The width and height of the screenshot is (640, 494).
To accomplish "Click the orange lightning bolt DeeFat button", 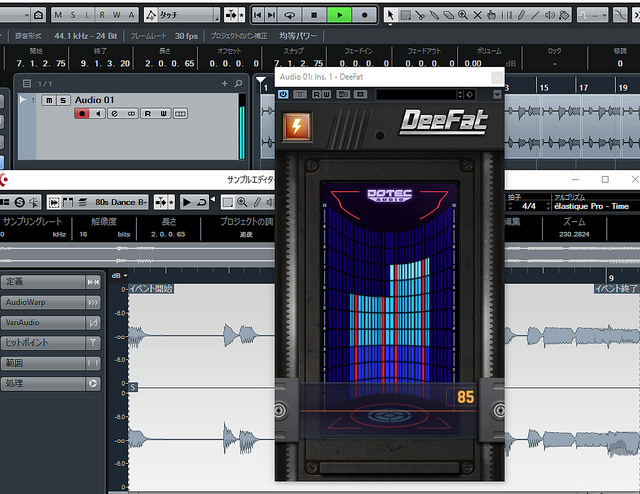I will (x=297, y=127).
